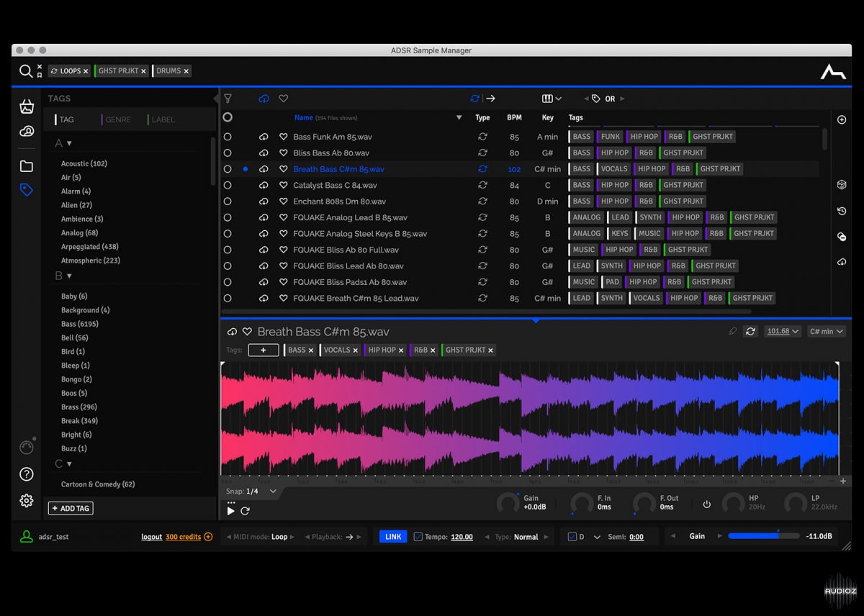Select the radio circle for Bliss Bass Ab 80.wav
Image resolution: width=864 pixels, height=616 pixels.
tap(228, 153)
